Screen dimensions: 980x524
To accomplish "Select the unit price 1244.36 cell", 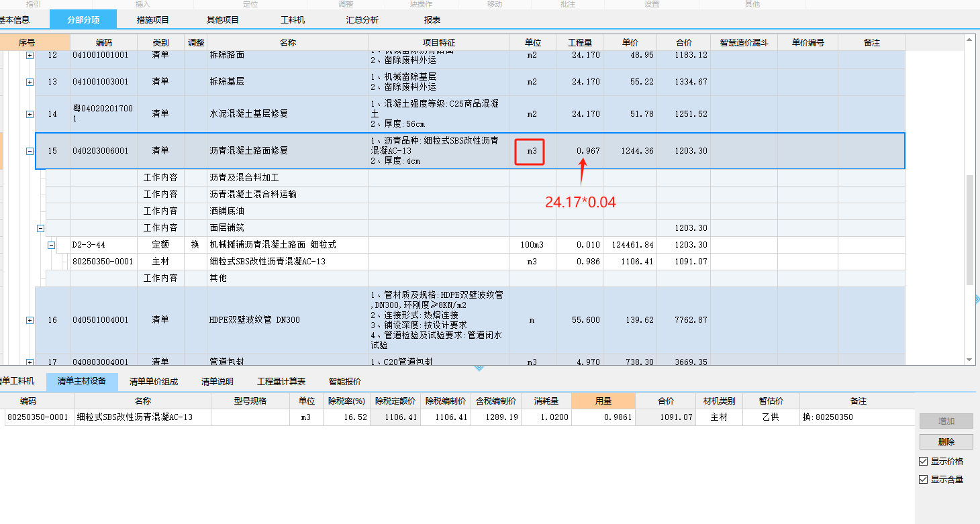I will point(630,151).
